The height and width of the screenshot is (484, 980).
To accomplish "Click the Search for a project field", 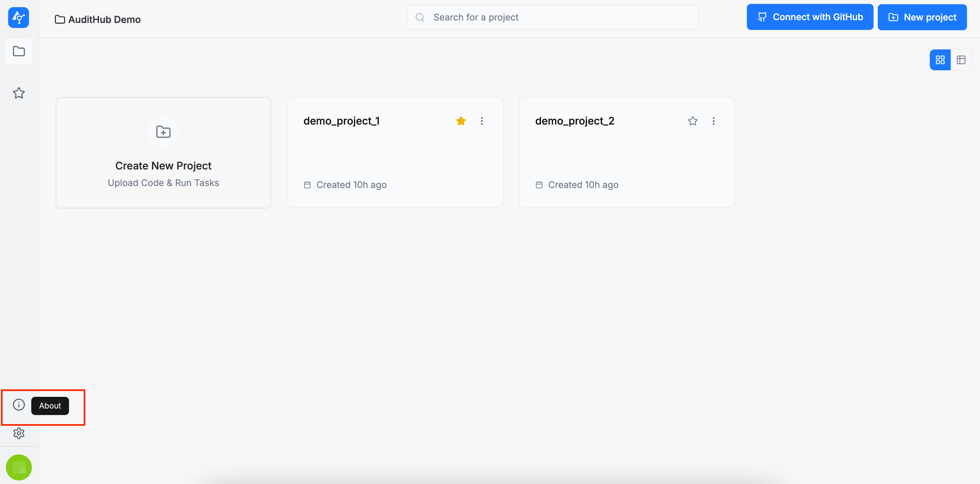I will tap(553, 17).
